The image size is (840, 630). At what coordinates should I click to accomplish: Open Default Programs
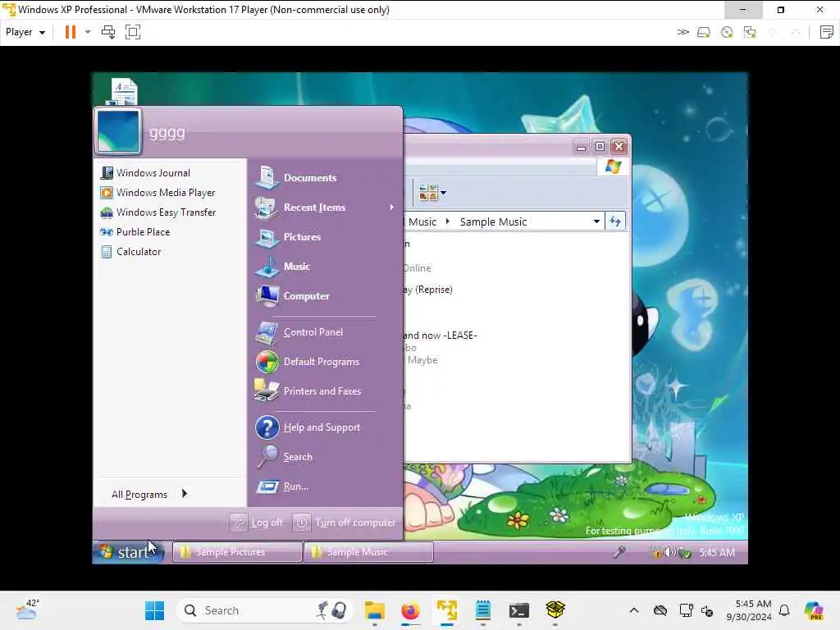pyautogui.click(x=308, y=362)
